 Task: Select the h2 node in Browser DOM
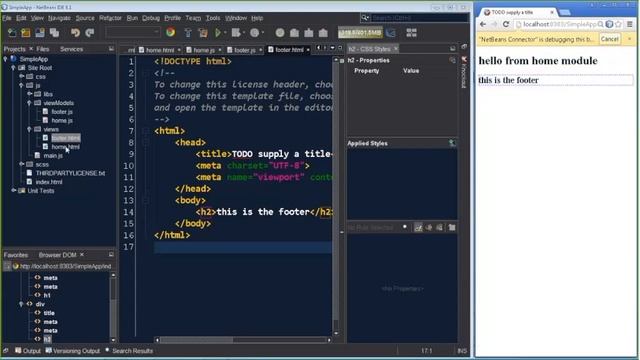[47, 339]
